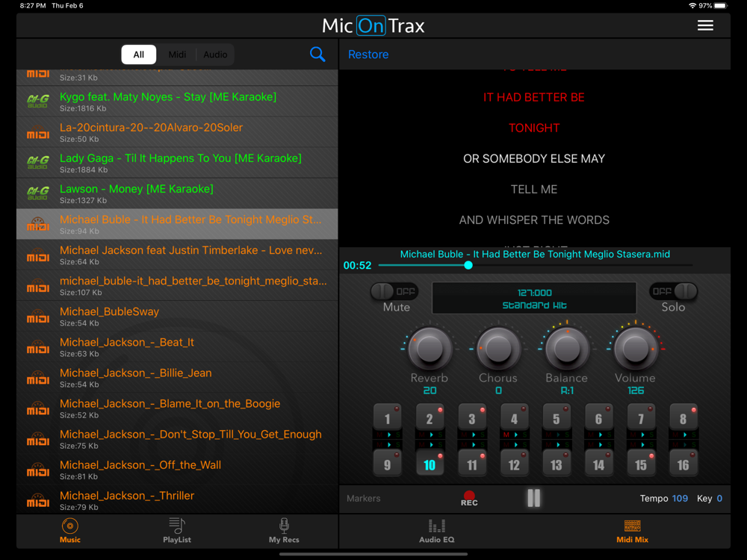Open the Midi Mix tab
Viewport: 747px width, 560px height.
[632, 530]
